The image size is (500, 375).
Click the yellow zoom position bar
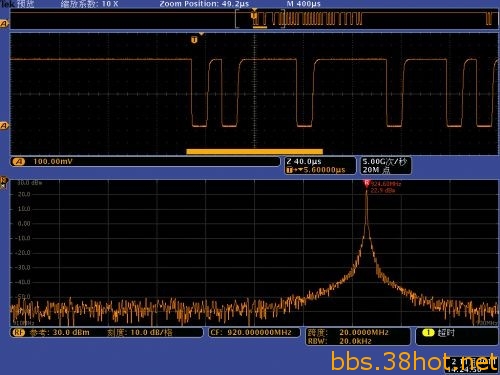[254, 152]
